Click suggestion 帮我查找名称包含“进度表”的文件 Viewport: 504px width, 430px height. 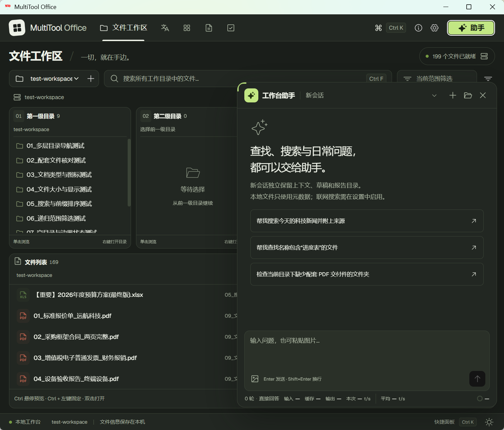(367, 248)
